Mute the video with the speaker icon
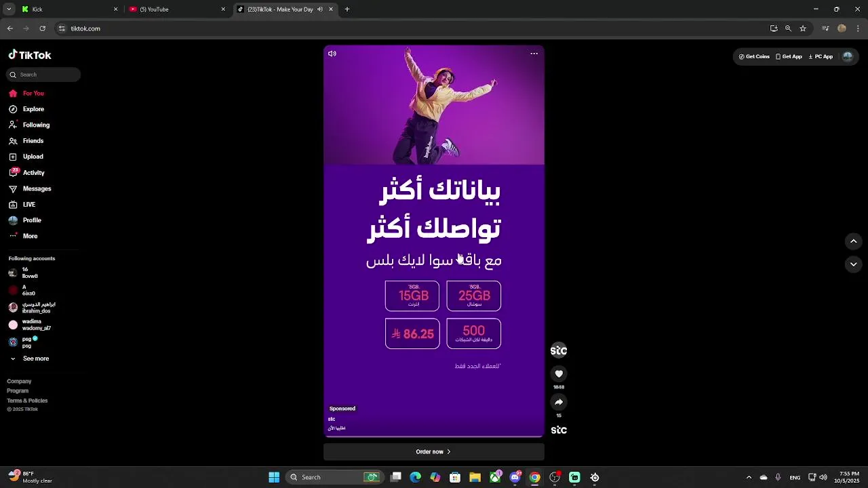868x488 pixels. pyautogui.click(x=332, y=54)
